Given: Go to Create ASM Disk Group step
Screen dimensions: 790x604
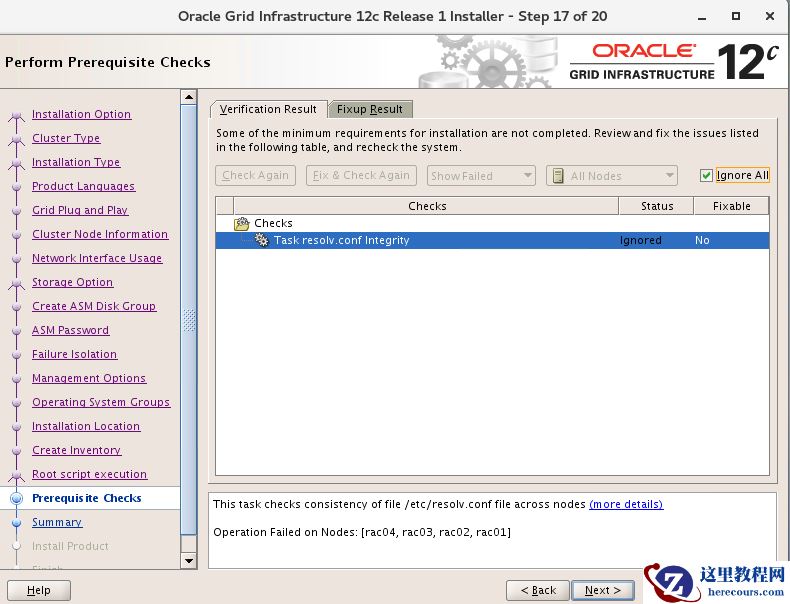Looking at the screenshot, I should pyautogui.click(x=94, y=306).
